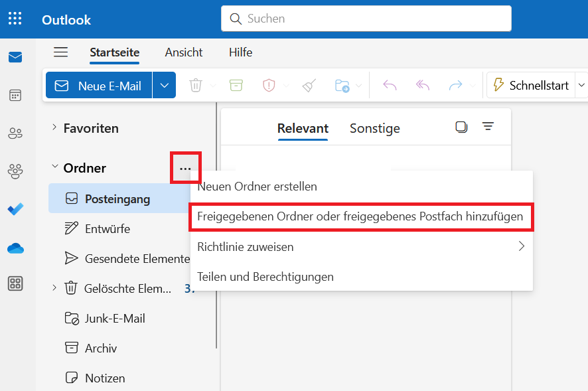588x391 pixels.
Task: Open the Neue E-Mail dropdown arrow
Action: pos(164,85)
